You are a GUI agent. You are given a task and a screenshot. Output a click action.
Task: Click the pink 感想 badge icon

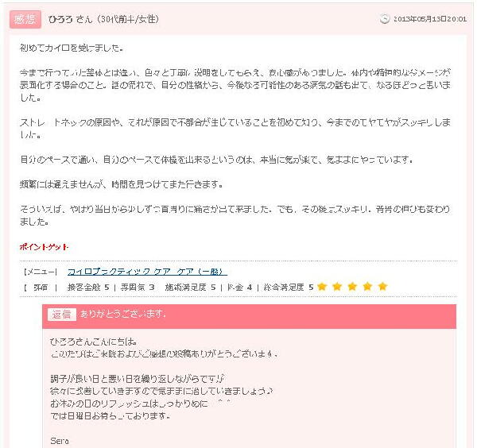(25, 19)
